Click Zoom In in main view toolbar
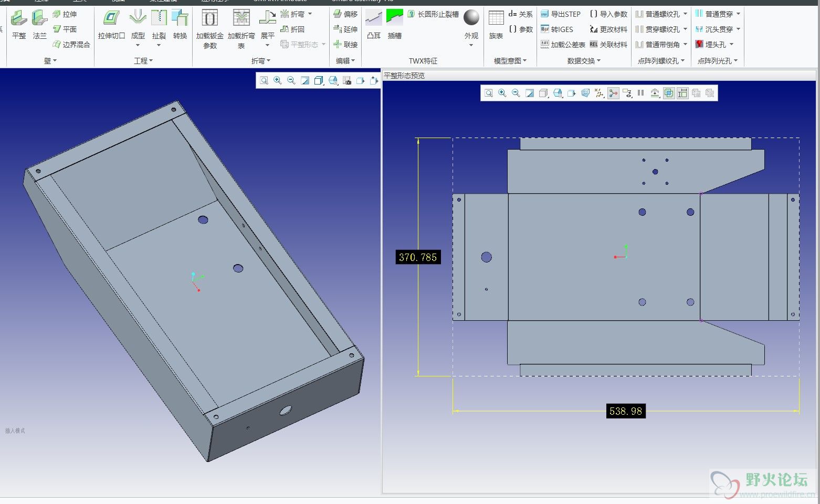The height and width of the screenshot is (504, 820). pyautogui.click(x=278, y=80)
